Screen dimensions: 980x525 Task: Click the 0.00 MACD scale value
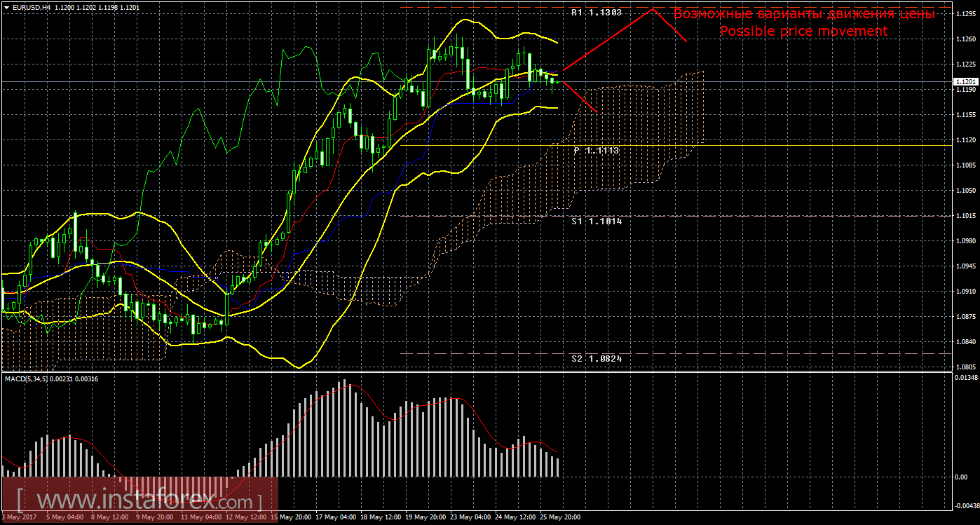point(962,477)
